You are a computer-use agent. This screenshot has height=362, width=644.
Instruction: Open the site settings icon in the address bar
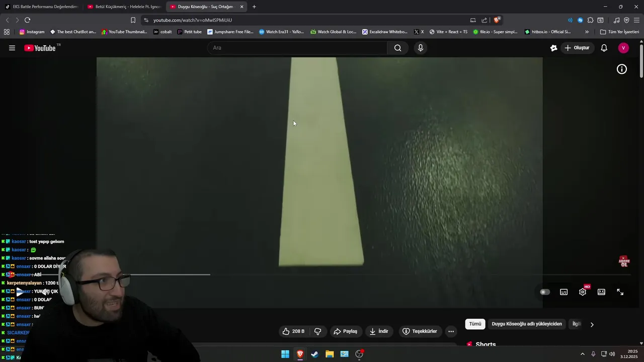tap(146, 20)
